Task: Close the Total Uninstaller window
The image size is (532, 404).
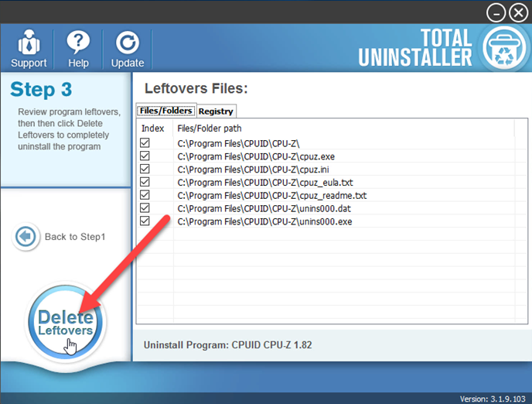Action: tap(518, 13)
